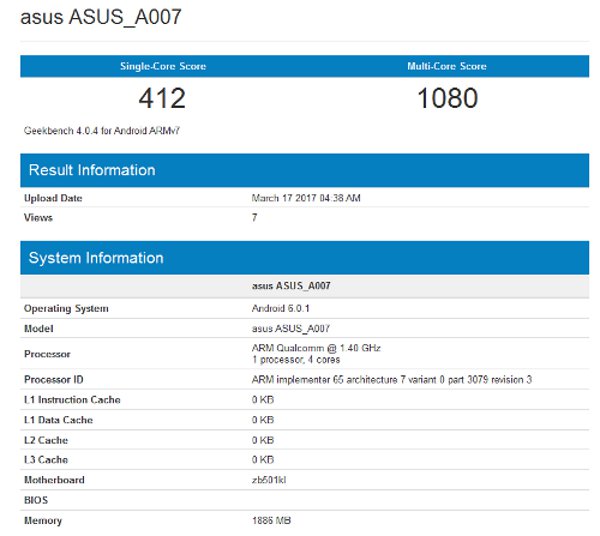Screen dimensions: 600x536
Task: Select the Multi-Core Score header
Action: [447, 66]
